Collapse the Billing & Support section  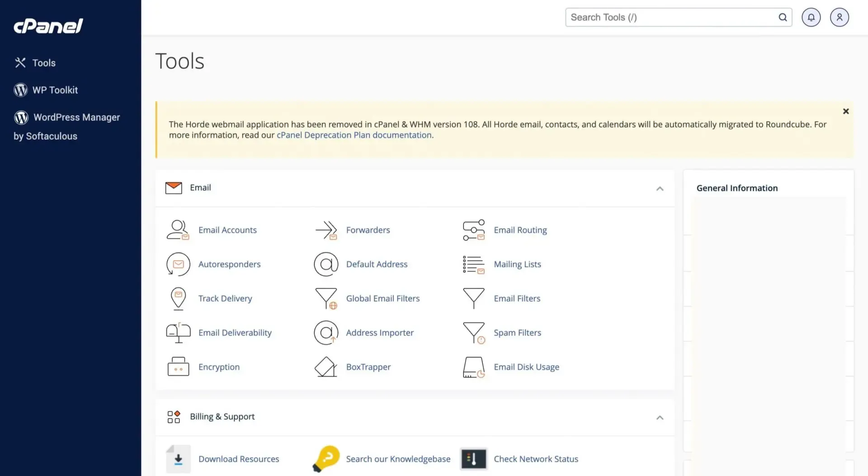point(660,417)
